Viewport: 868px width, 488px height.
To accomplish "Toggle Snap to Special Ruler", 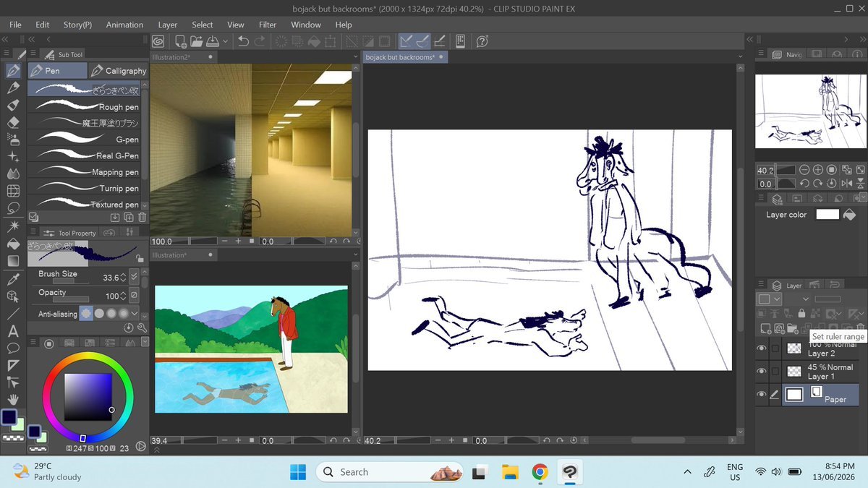I will [424, 41].
